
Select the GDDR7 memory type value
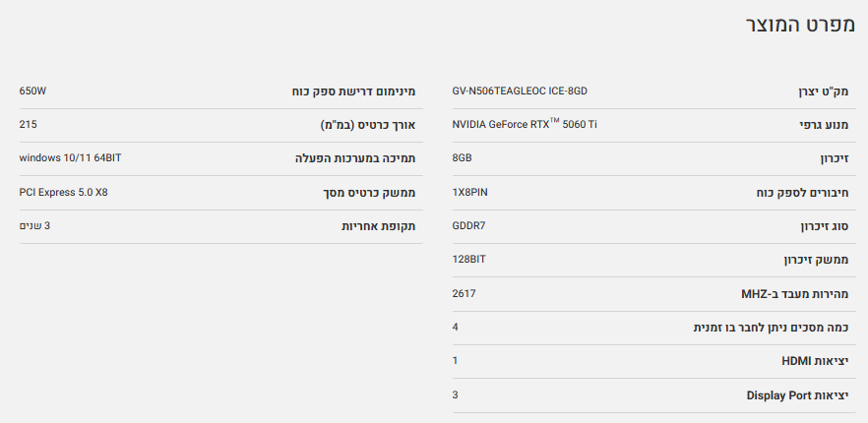468,226
